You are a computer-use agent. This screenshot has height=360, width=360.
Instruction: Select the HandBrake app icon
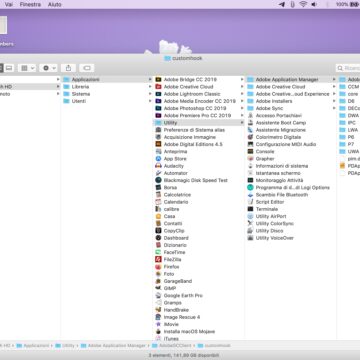click(158, 310)
